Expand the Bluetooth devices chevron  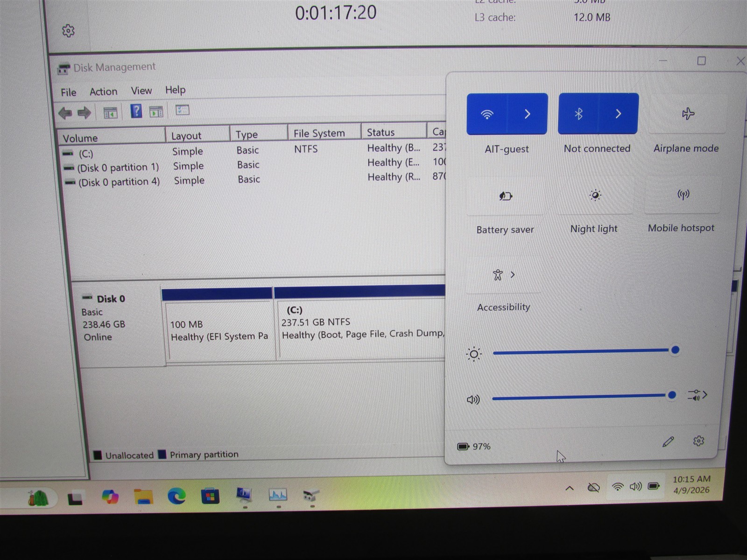[618, 113]
